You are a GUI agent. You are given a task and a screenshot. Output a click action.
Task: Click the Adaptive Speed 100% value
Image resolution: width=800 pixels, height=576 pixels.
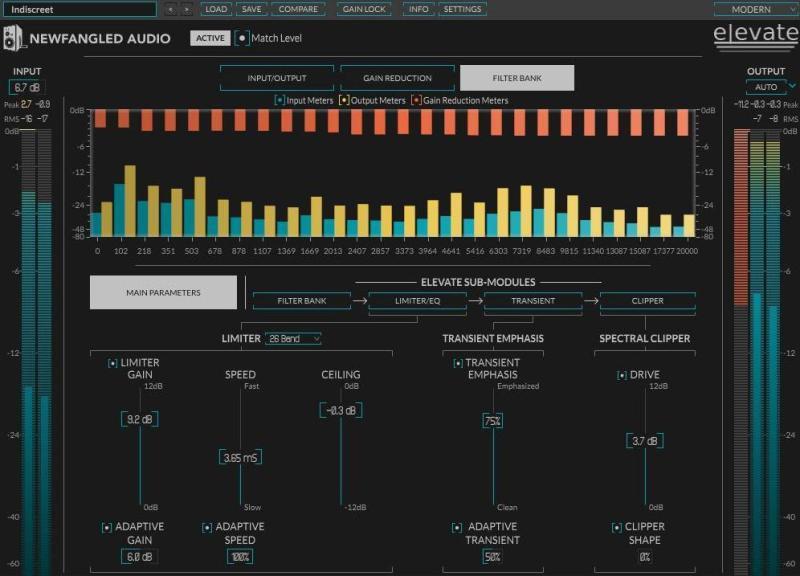tap(240, 557)
